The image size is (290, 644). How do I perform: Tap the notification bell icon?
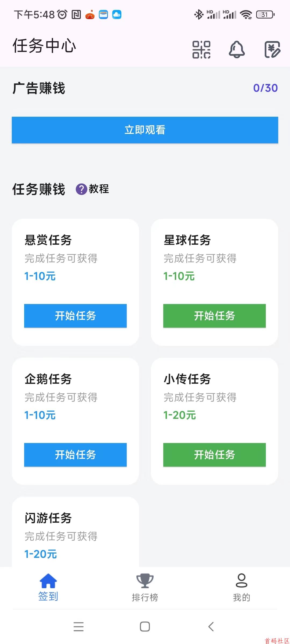237,49
